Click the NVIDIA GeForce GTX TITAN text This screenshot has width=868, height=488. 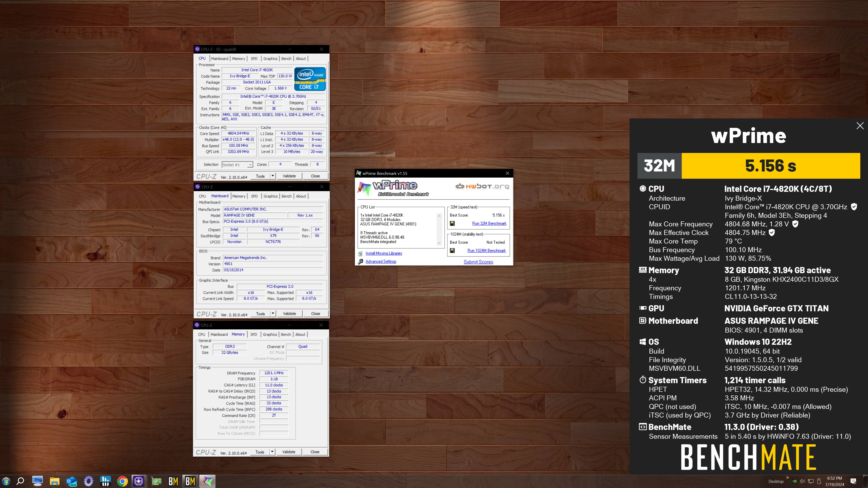point(776,308)
